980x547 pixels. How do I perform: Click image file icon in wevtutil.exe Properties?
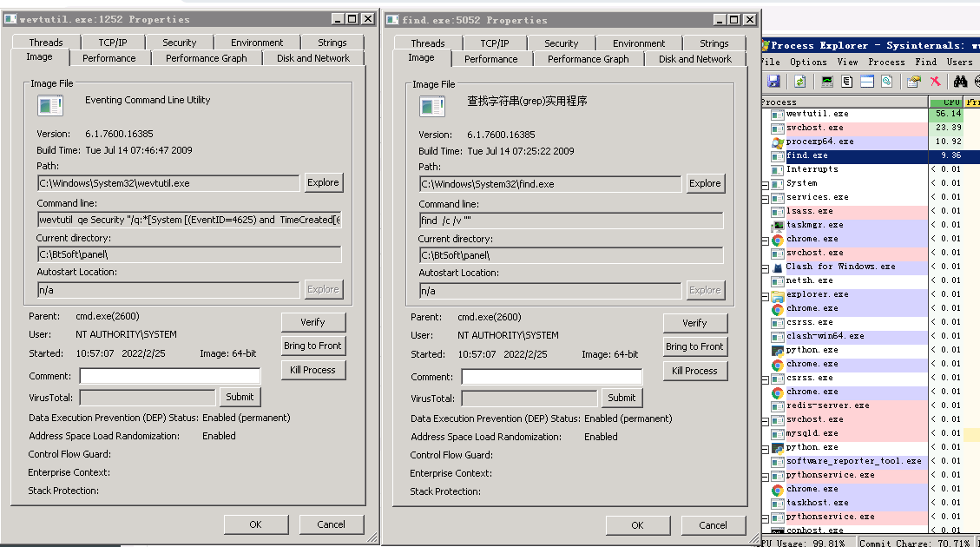pos(50,106)
